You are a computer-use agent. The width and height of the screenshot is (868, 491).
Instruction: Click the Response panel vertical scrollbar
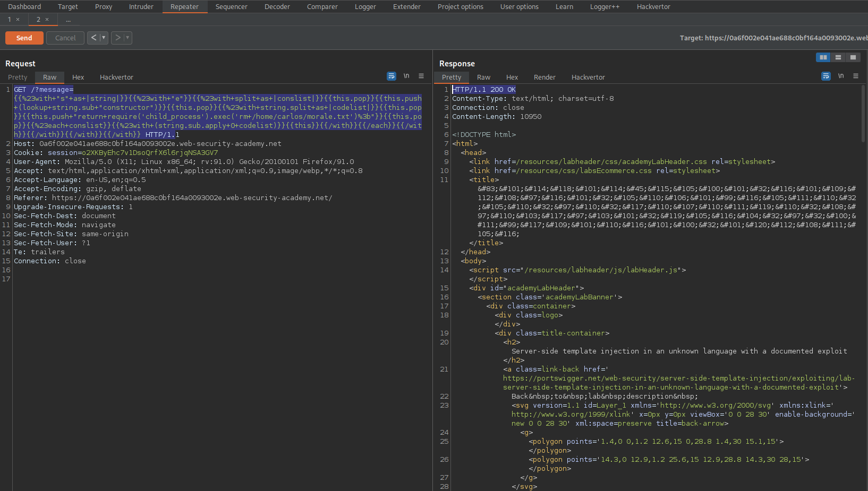pyautogui.click(x=864, y=113)
